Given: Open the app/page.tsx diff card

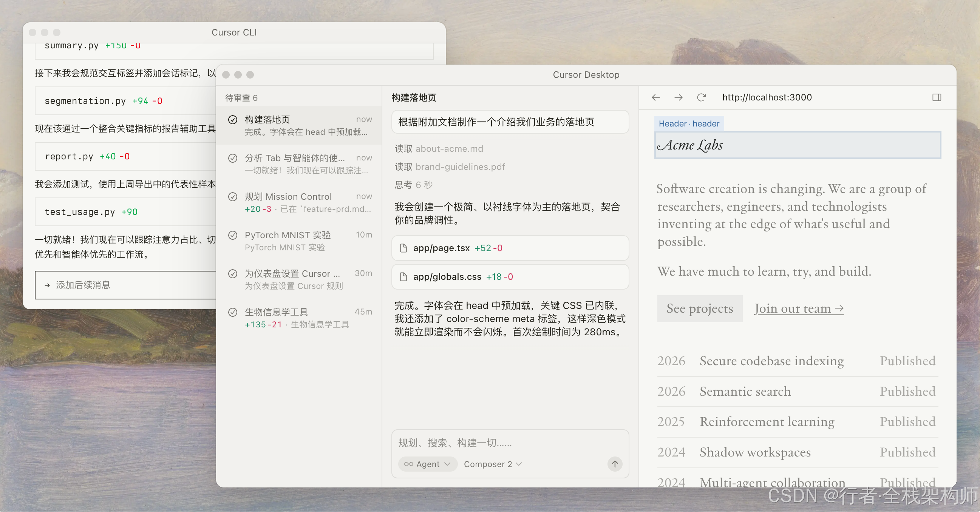Looking at the screenshot, I should 510,248.
